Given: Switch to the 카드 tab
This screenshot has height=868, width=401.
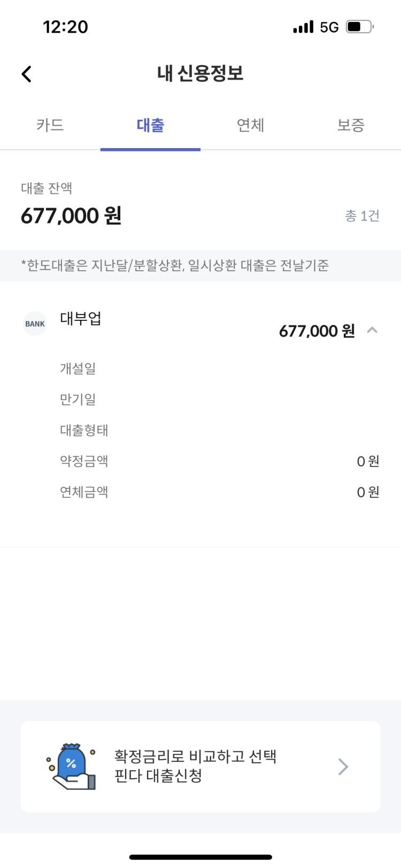Looking at the screenshot, I should (x=50, y=125).
